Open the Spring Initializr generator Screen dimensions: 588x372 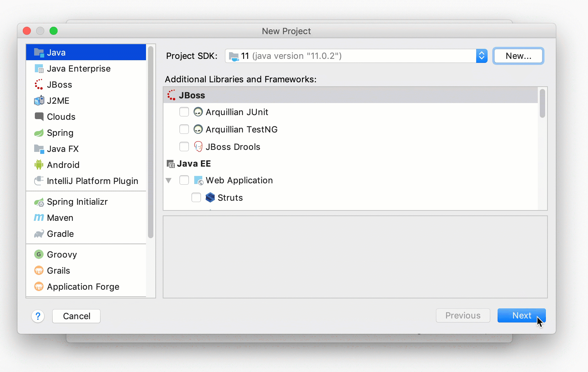(77, 202)
